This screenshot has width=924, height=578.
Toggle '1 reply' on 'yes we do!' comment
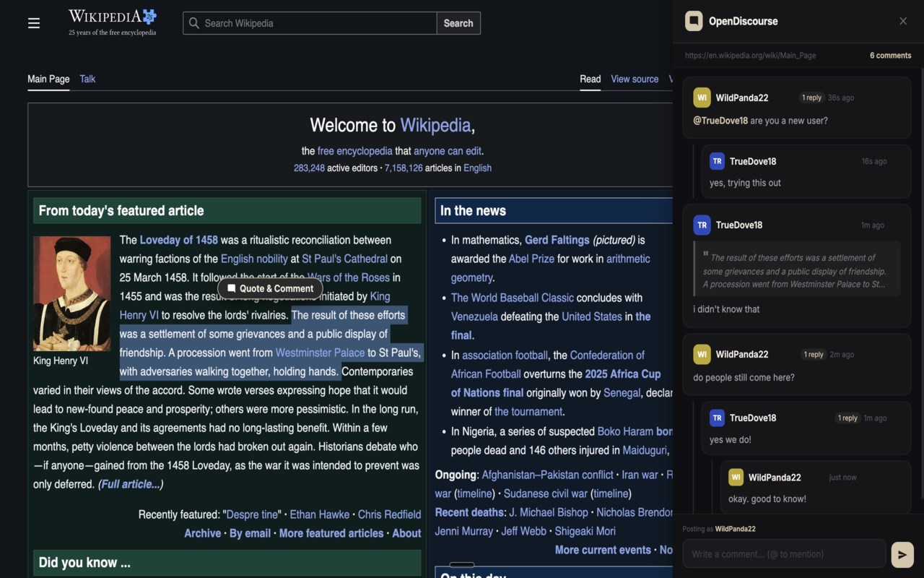[848, 418]
